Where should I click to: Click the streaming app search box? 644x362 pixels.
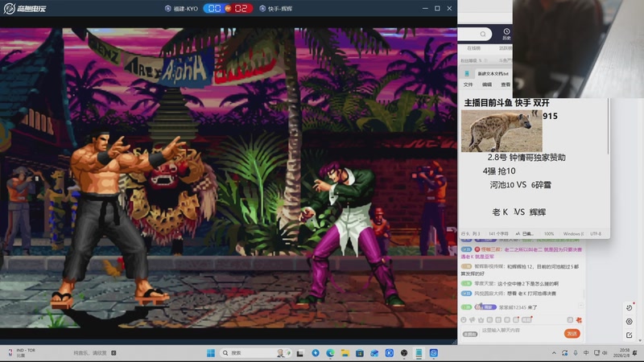(475, 34)
